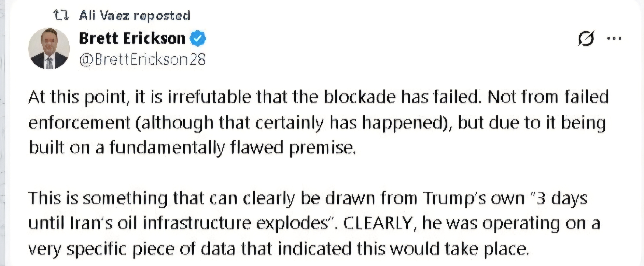Open the Ali Vaez reposted link
The image size is (644, 266).
[135, 15]
